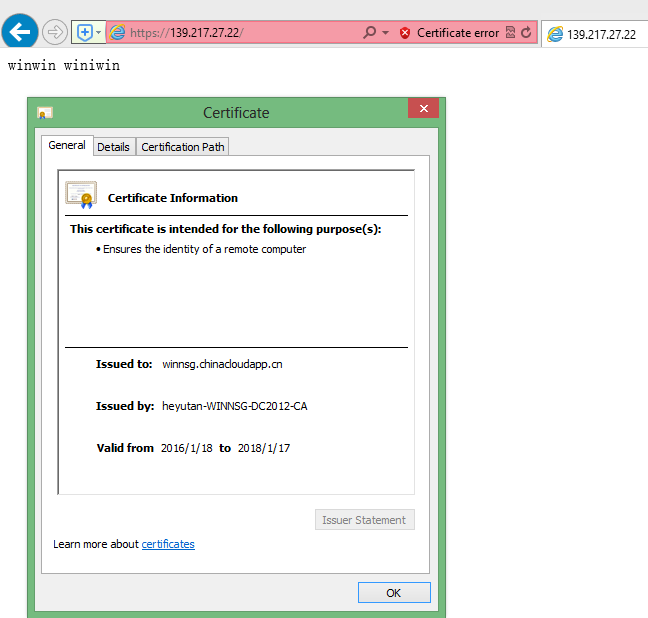Screen dimensions: 648x618
Task: Click the issued-to name winnsg.chinacloudapp.cn
Action: 222,364
